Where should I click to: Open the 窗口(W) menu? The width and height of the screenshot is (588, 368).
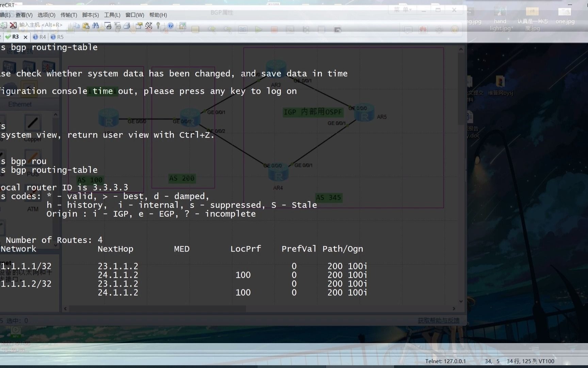click(135, 15)
